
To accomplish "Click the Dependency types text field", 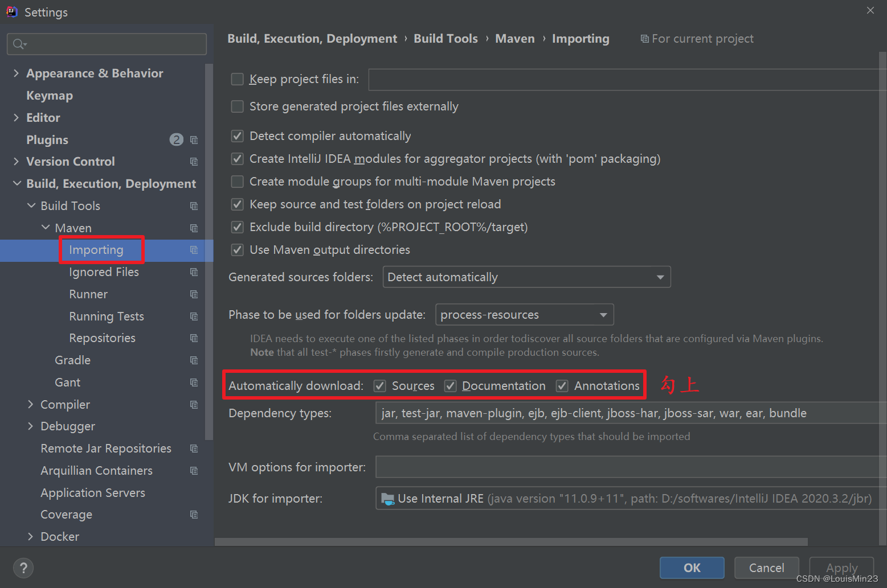I will point(631,413).
